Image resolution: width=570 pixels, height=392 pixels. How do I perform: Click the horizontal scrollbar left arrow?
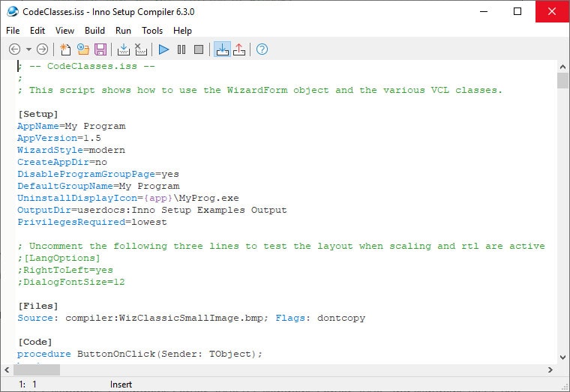pyautogui.click(x=7, y=370)
